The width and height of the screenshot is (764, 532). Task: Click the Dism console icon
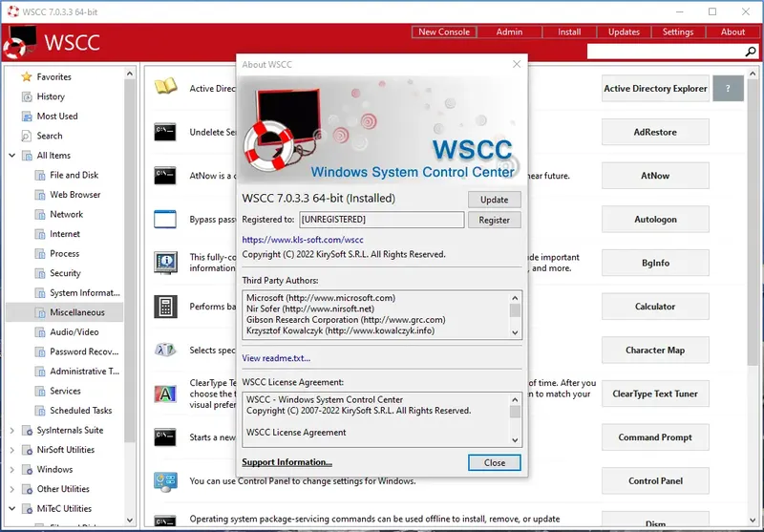[x=165, y=521]
